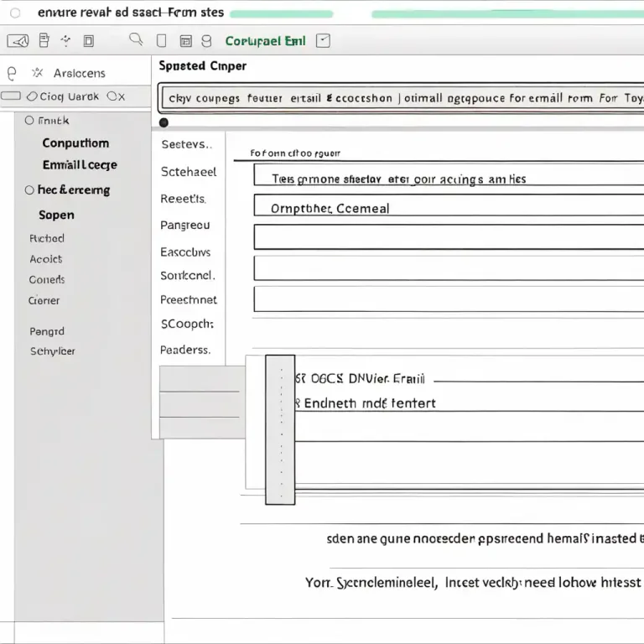Open search with the magnifier icon
The image size is (644, 644).
click(x=136, y=39)
